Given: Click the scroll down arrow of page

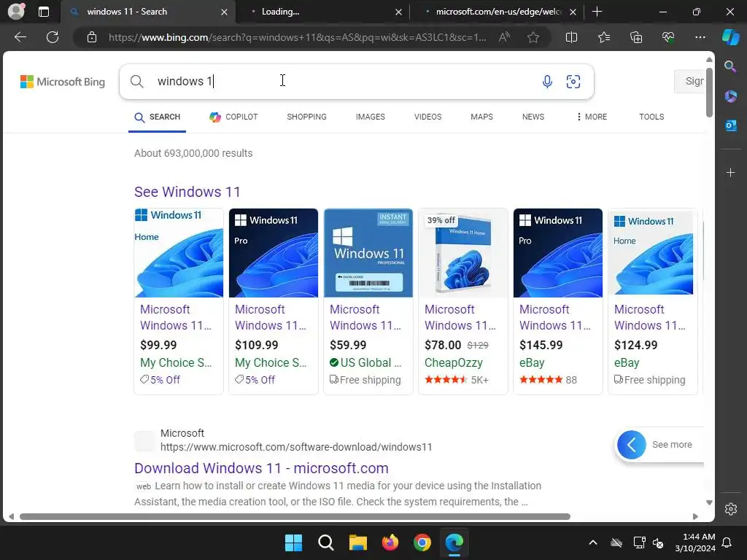Looking at the screenshot, I should click(709, 502).
